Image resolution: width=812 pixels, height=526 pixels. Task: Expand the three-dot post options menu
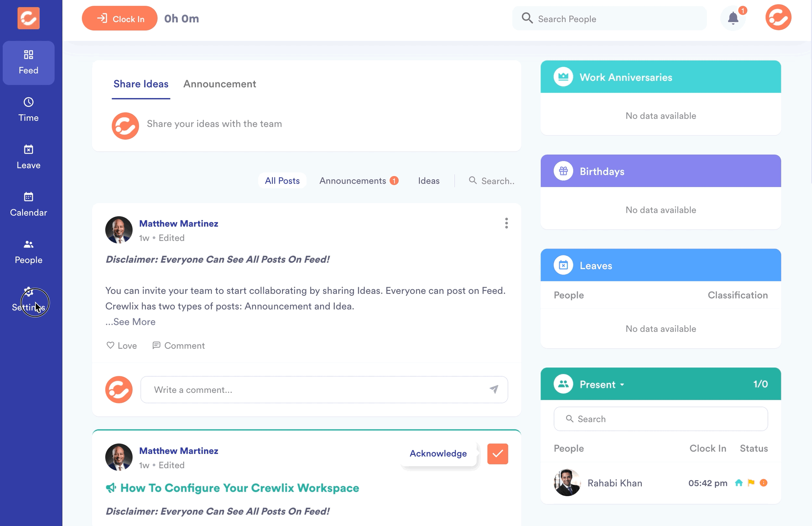(x=506, y=223)
